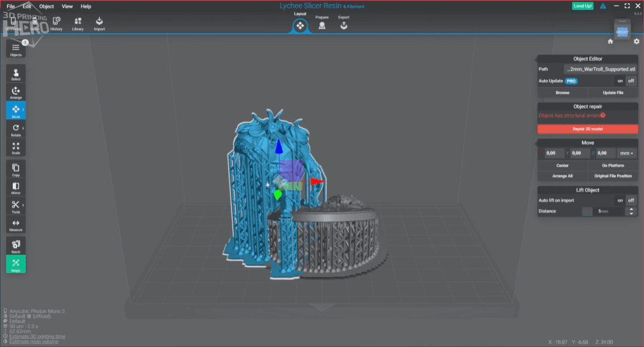Click the Y move value field
Viewport: 644px width, 347px height.
pyautogui.click(x=580, y=153)
